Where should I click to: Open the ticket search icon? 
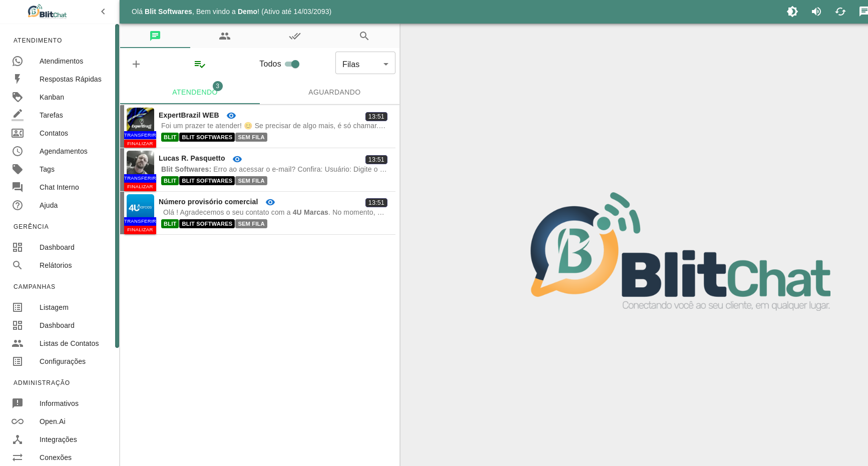(x=364, y=36)
